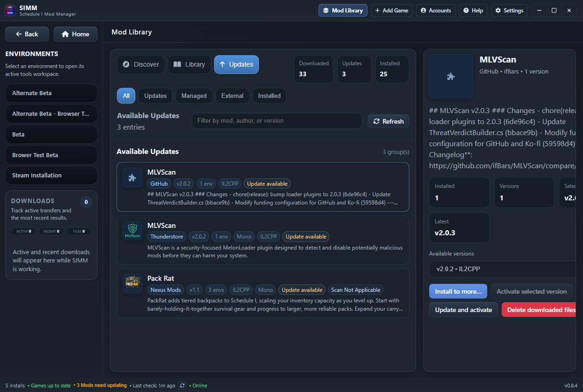Click '3 Mods need updating' in status bar

tap(102, 386)
